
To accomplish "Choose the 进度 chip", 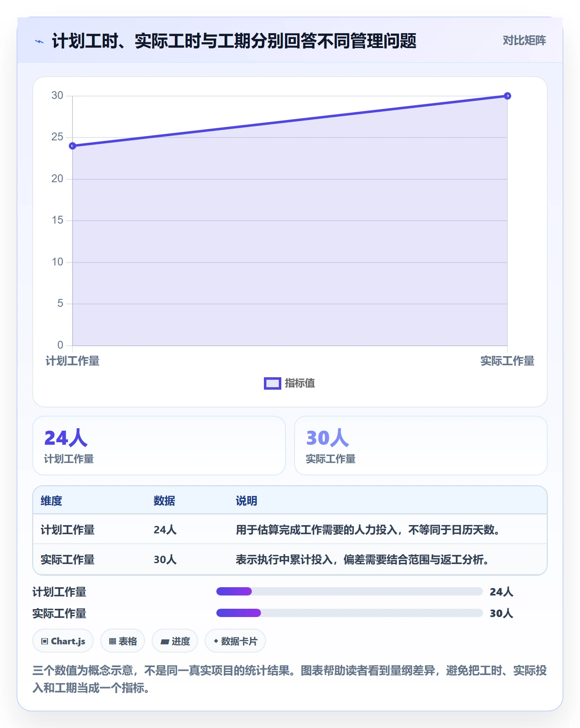I will tap(175, 641).
